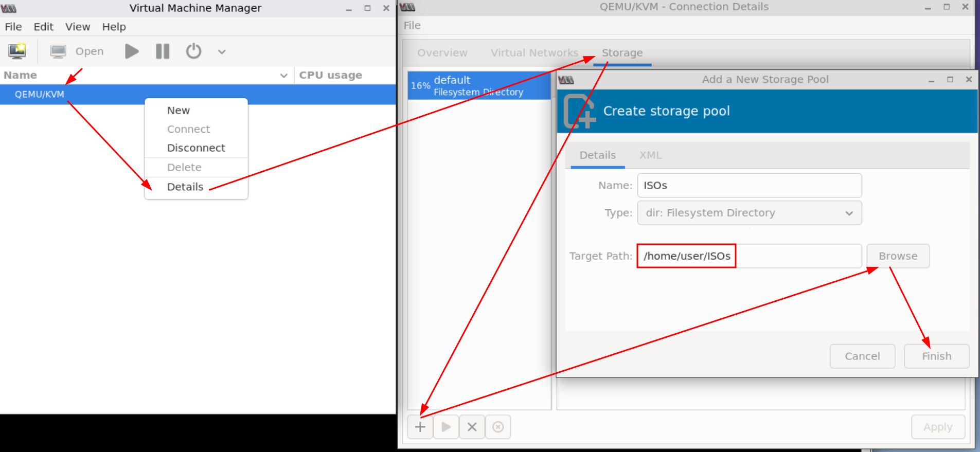Open the XML tab in storage pool dialog

click(x=650, y=155)
